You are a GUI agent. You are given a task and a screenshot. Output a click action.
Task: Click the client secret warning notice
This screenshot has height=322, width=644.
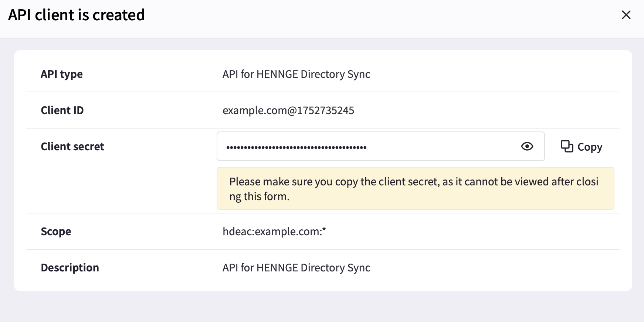coord(415,188)
